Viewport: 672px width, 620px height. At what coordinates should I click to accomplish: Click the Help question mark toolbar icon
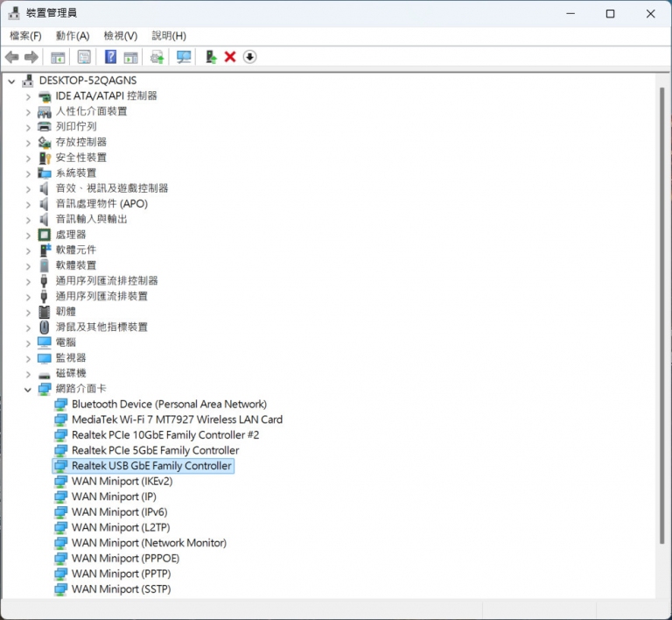110,57
